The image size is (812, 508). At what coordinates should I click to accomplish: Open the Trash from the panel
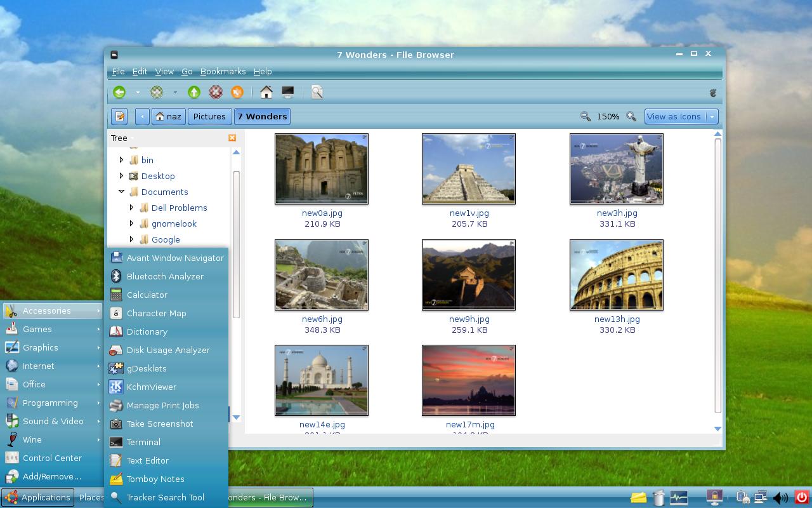658,497
